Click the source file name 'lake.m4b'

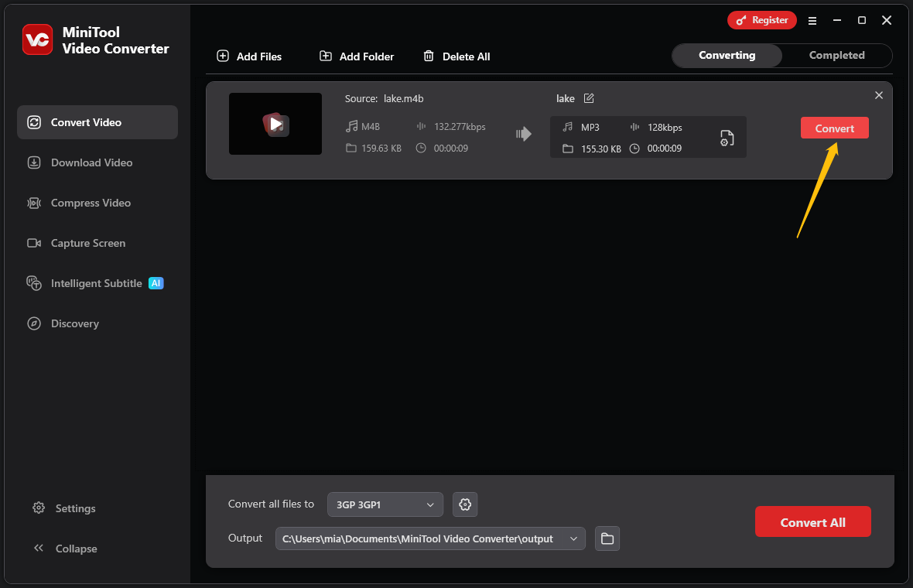click(404, 99)
